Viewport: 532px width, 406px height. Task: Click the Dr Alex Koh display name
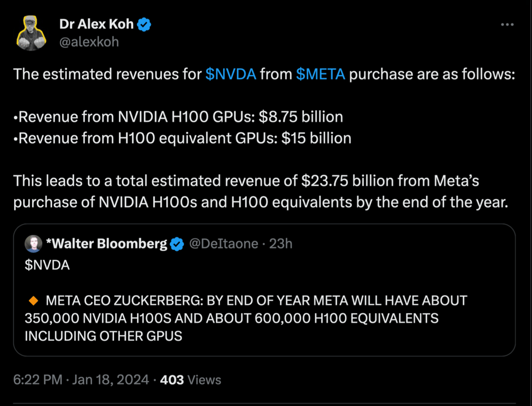coord(97,24)
